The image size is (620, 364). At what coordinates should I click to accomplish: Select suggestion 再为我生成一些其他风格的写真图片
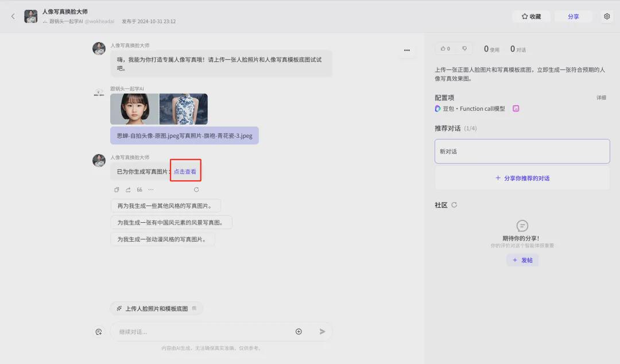coord(166,206)
